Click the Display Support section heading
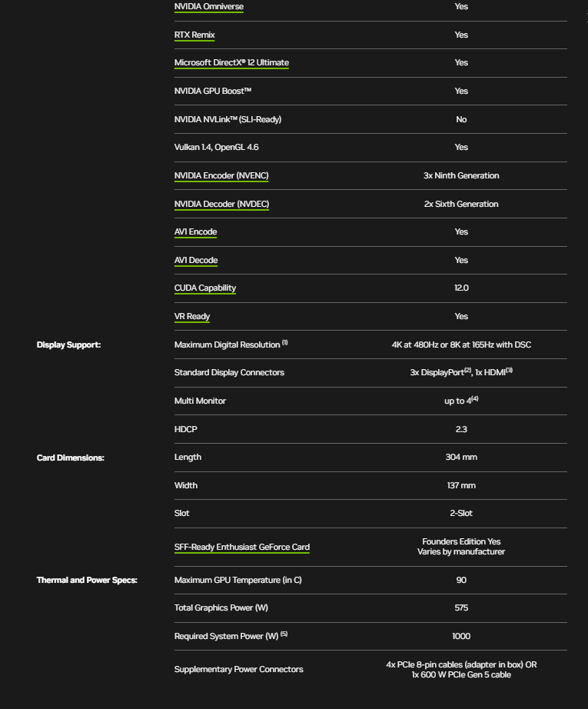The image size is (588, 709). click(x=68, y=345)
